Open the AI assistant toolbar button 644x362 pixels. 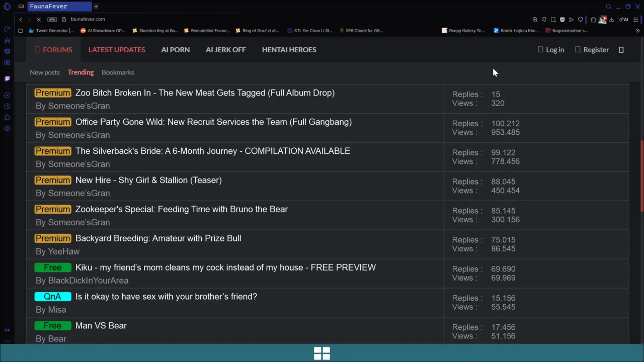click(623, 20)
